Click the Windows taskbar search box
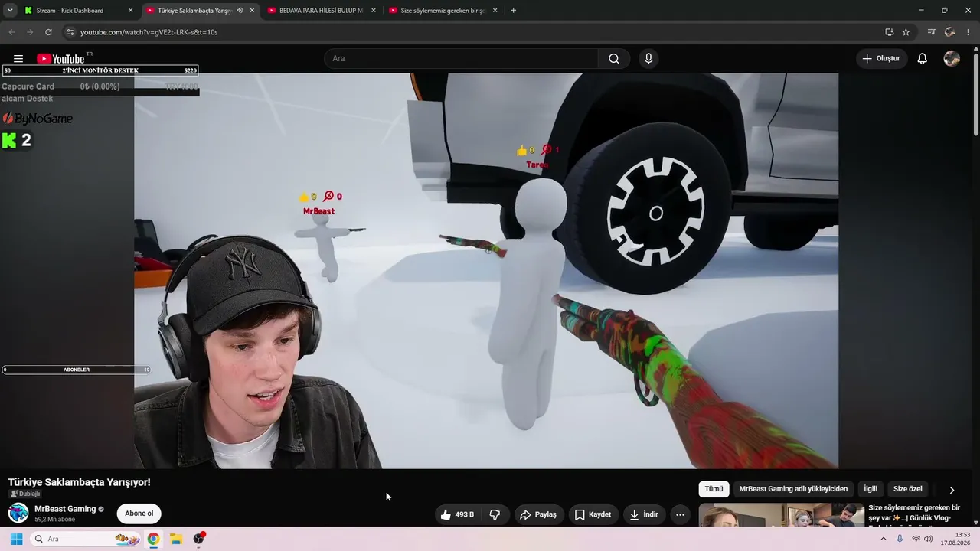This screenshot has width=980, height=551. (87, 539)
